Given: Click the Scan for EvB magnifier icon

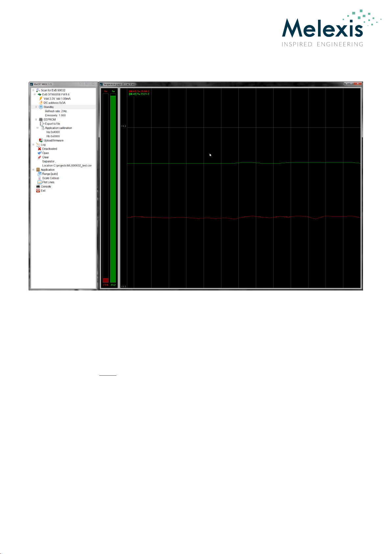Looking at the screenshot, I should [38, 90].
